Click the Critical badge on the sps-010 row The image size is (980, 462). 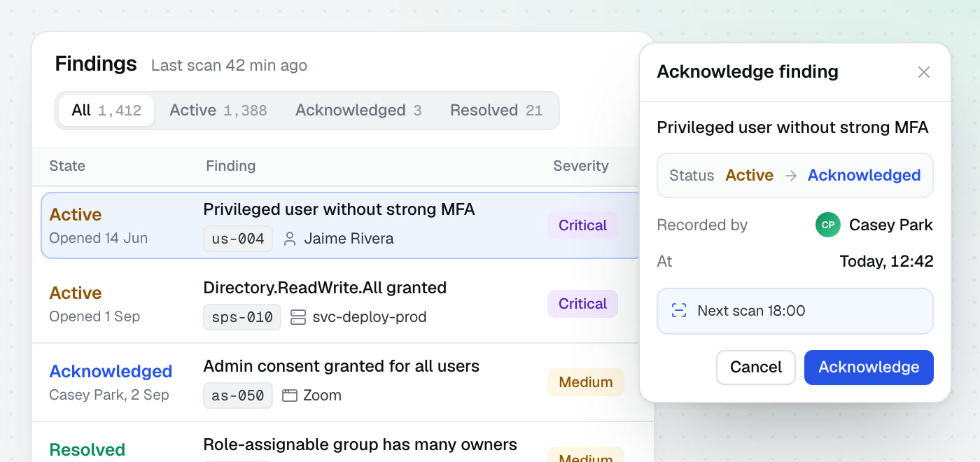pos(582,304)
